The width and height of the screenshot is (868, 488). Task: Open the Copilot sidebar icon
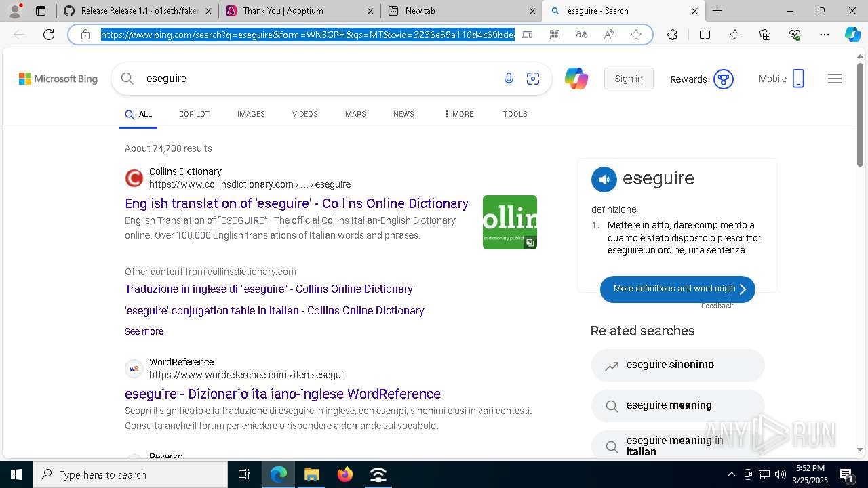852,35
